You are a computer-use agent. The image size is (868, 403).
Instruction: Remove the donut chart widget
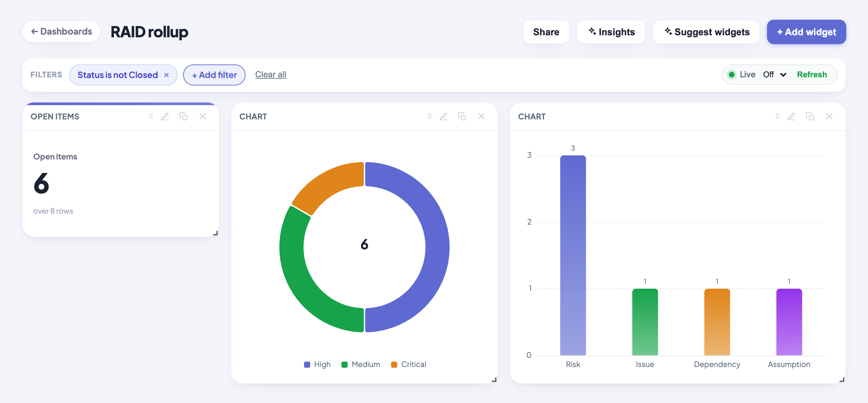point(481,116)
